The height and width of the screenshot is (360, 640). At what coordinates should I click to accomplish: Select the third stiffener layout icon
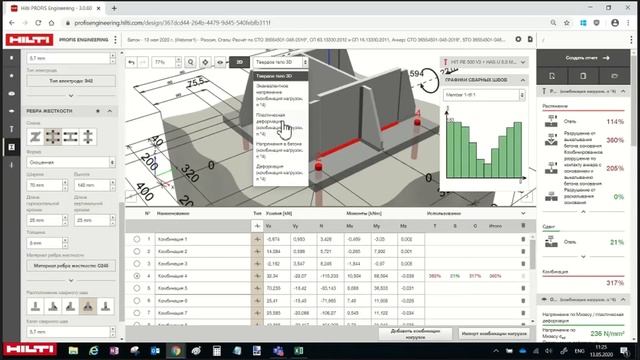click(71, 137)
